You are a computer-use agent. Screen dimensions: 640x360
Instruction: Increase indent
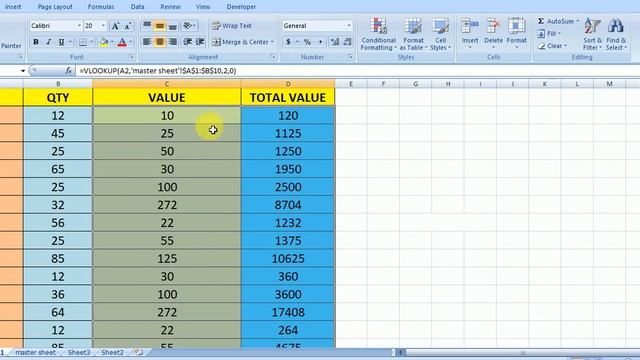point(200,42)
